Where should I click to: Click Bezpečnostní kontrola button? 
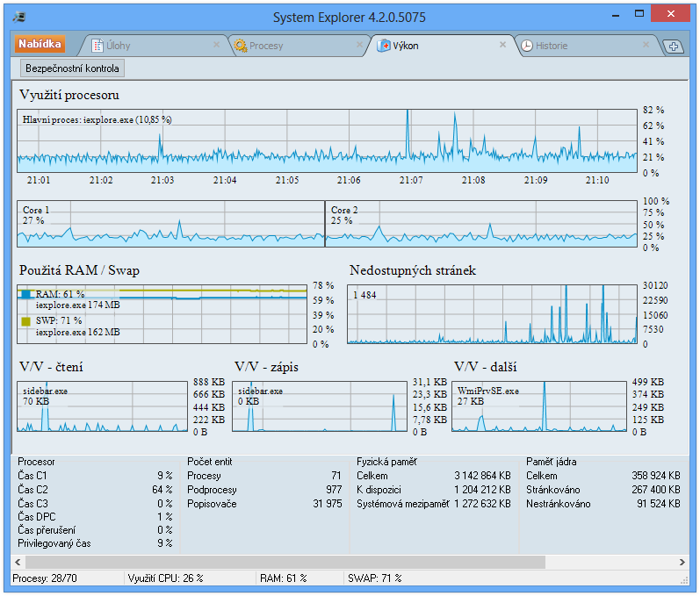pos(72,68)
